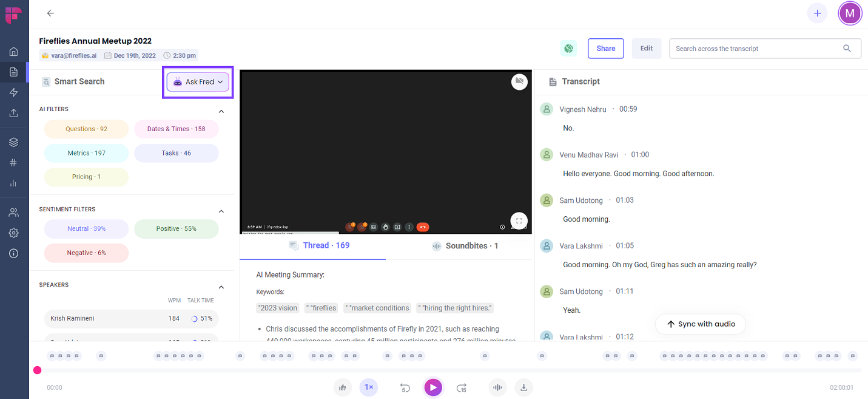
Task: Collapse the Speakers section
Action: click(221, 287)
